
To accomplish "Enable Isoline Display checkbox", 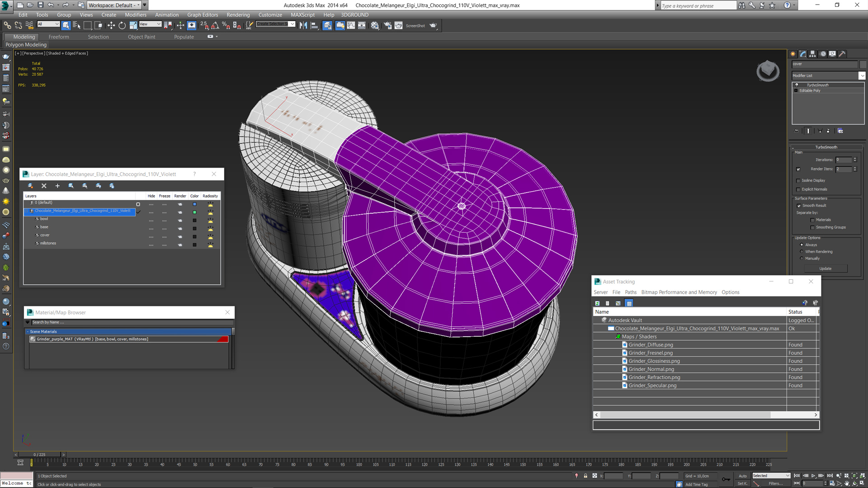I will coord(798,181).
